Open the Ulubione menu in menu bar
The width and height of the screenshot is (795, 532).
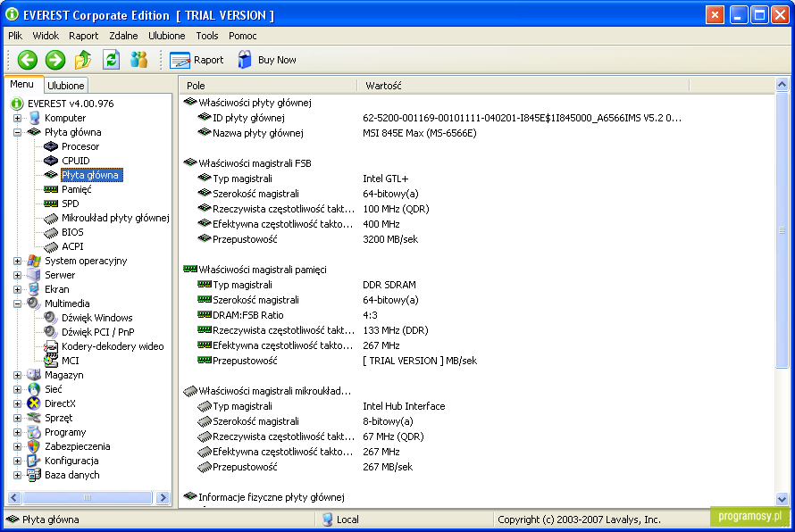167,36
